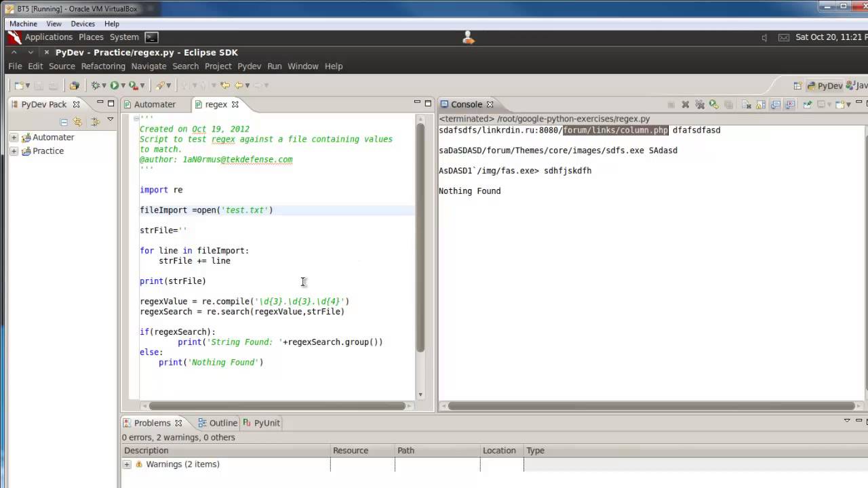Collapse the docstring fold marker in editor

[x=136, y=119]
